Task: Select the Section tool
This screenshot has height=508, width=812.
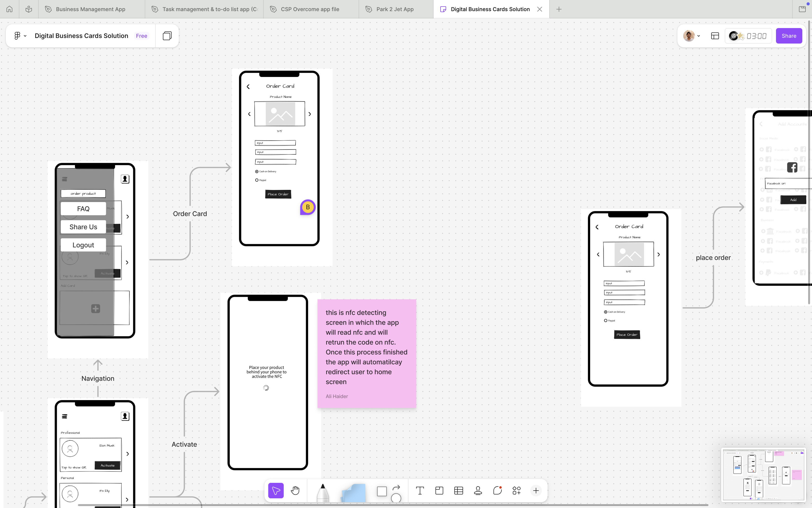Action: pos(439,491)
